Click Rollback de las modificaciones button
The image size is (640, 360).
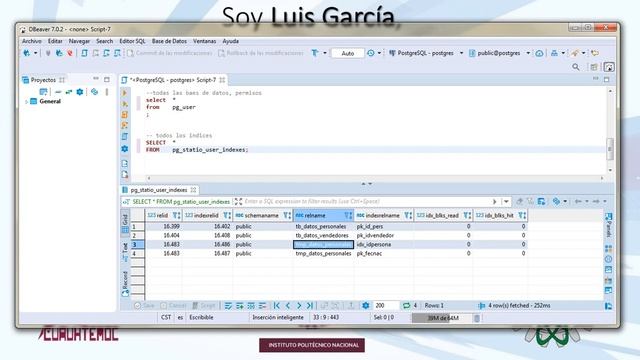(260, 53)
